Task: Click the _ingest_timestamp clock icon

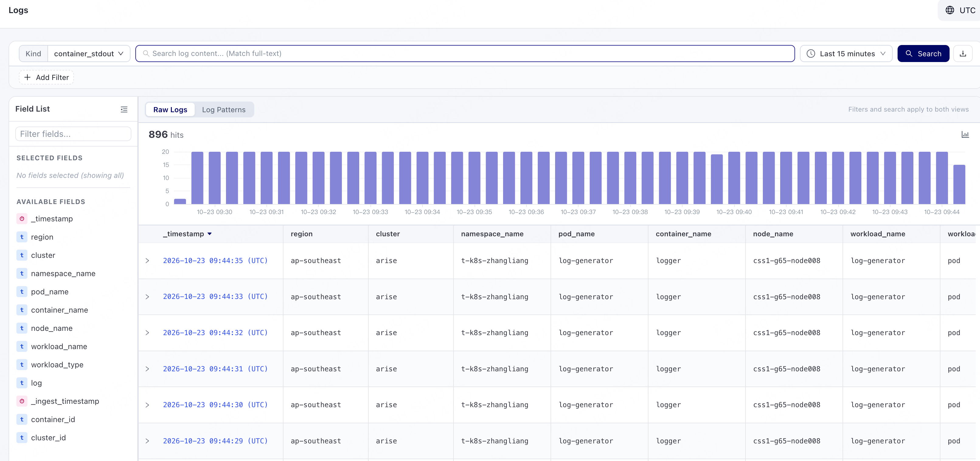Action: (x=22, y=401)
